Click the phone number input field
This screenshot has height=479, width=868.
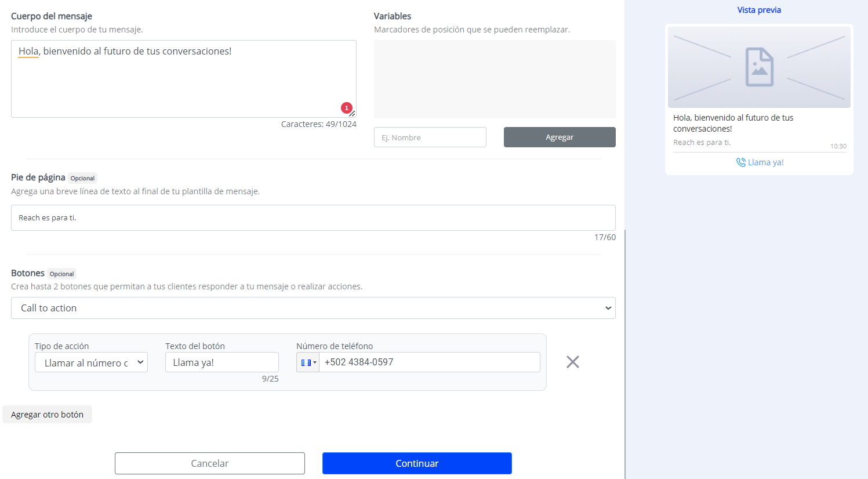coord(429,362)
